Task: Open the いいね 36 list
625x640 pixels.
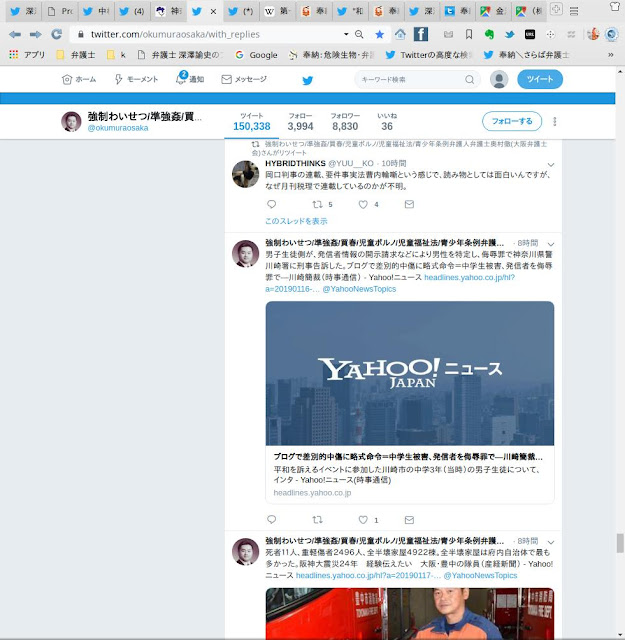Action: (387, 122)
